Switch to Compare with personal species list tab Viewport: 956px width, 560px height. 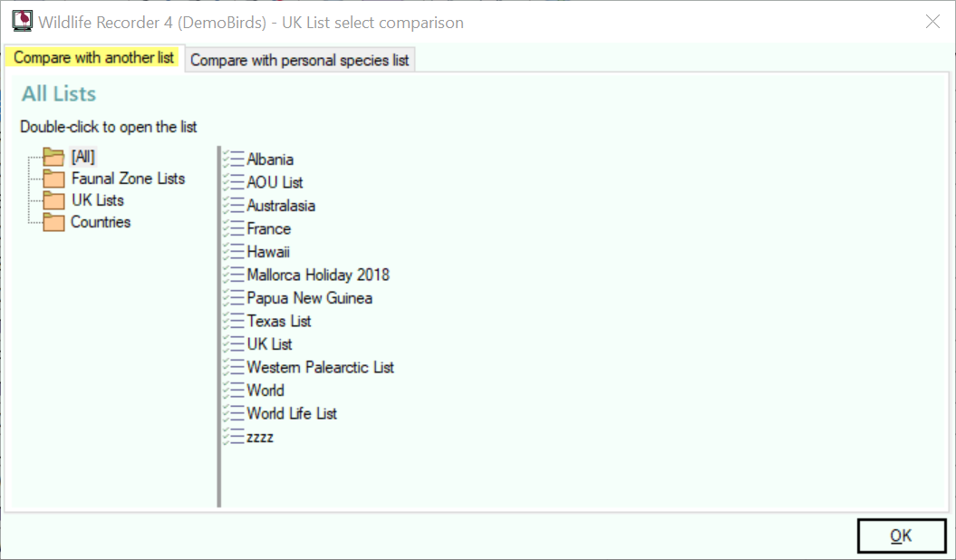(x=299, y=60)
